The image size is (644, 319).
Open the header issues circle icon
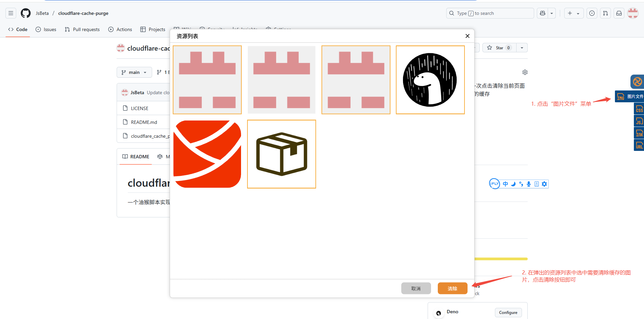592,13
